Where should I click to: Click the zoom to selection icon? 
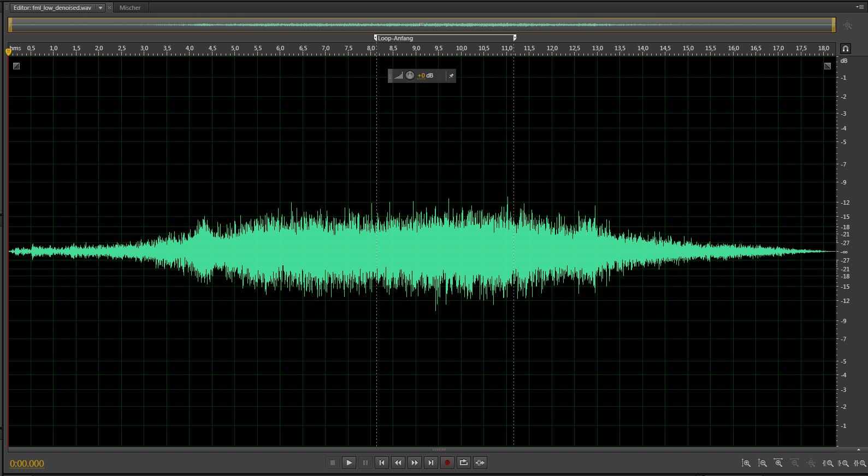(x=860, y=463)
